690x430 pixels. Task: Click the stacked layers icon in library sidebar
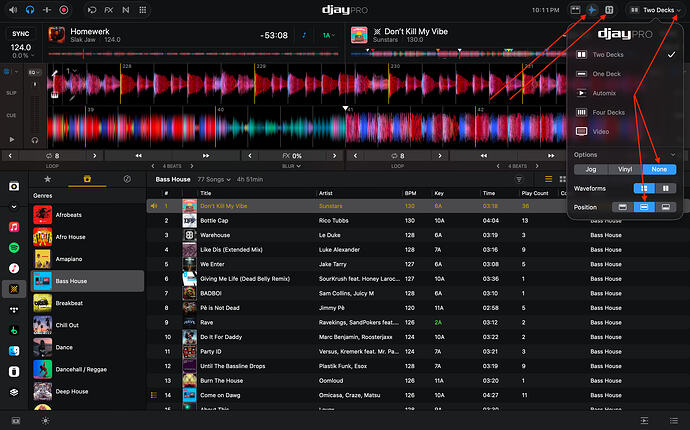[14, 392]
